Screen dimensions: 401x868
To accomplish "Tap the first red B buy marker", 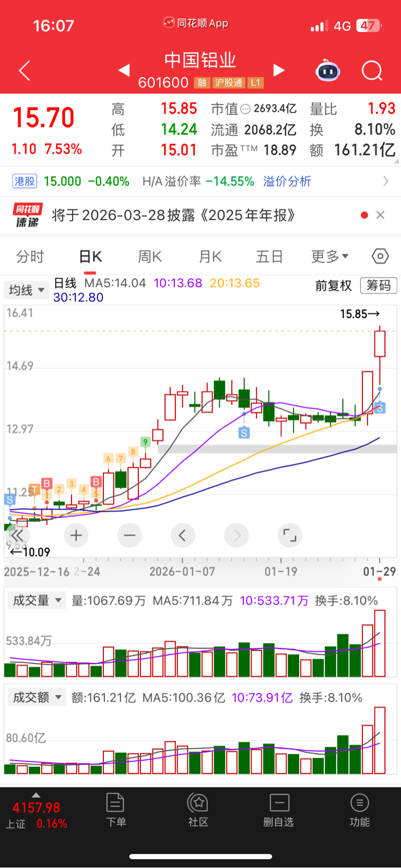I will click(46, 484).
